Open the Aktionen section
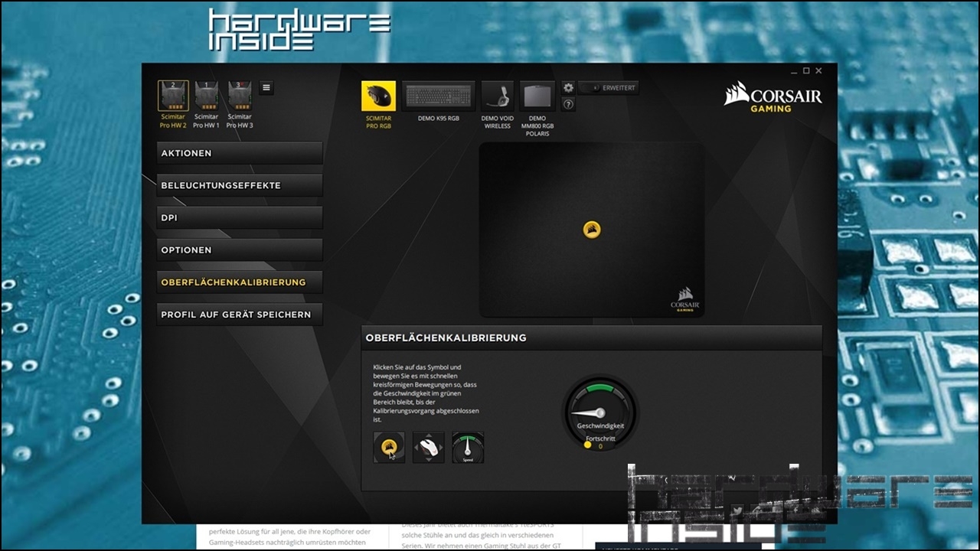This screenshot has width=980, height=551. 240,153
